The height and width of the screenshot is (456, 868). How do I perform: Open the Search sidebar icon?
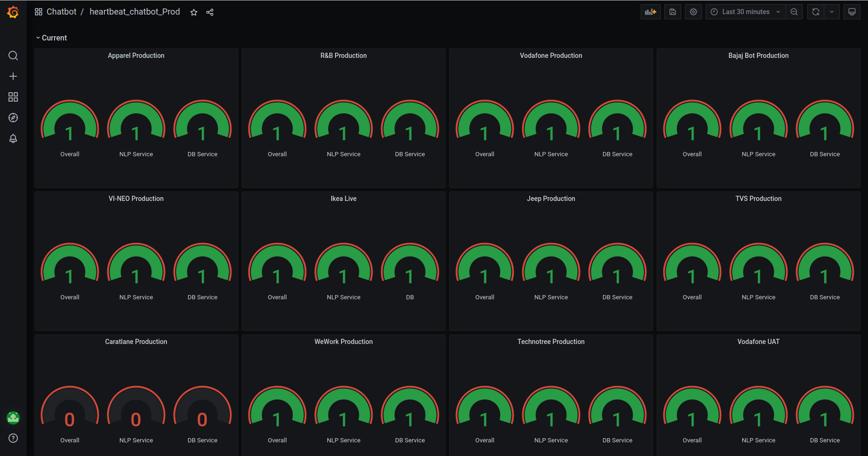click(x=13, y=56)
